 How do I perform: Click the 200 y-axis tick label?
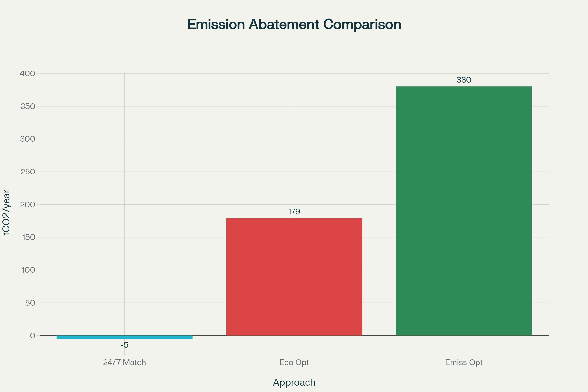[x=27, y=205]
